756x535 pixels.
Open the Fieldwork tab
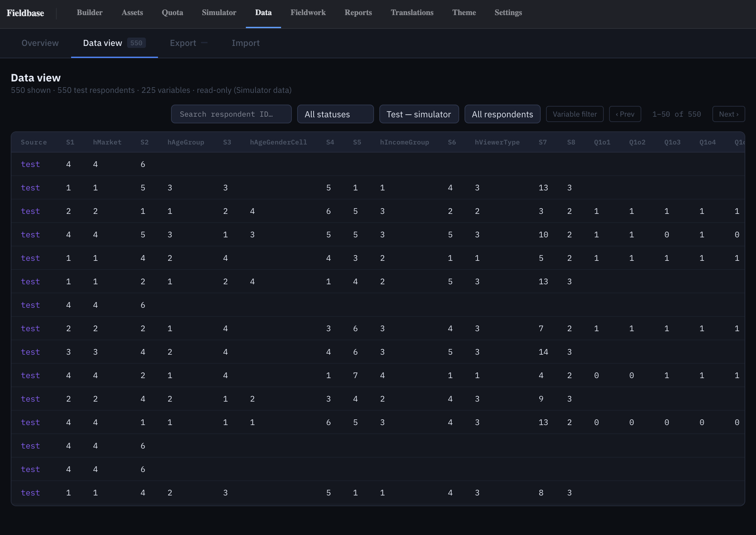pyautogui.click(x=308, y=13)
